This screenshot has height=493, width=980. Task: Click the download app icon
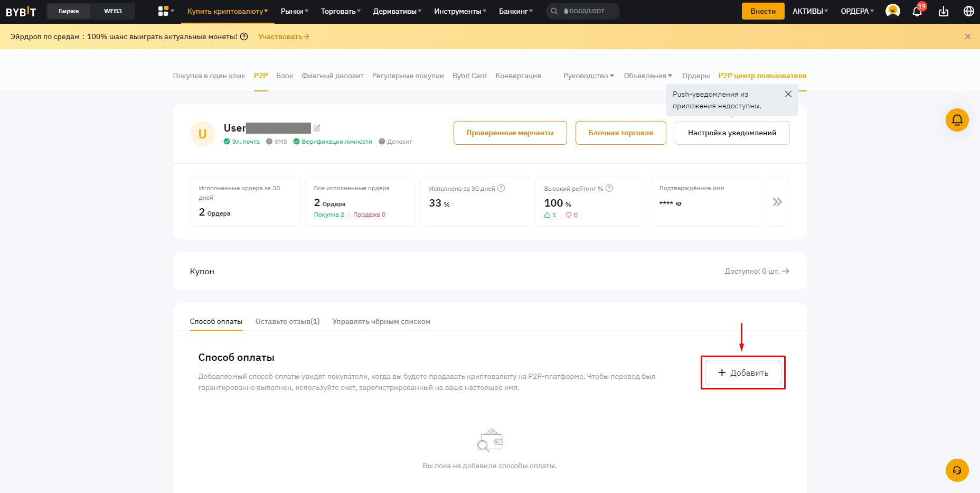[x=944, y=11]
